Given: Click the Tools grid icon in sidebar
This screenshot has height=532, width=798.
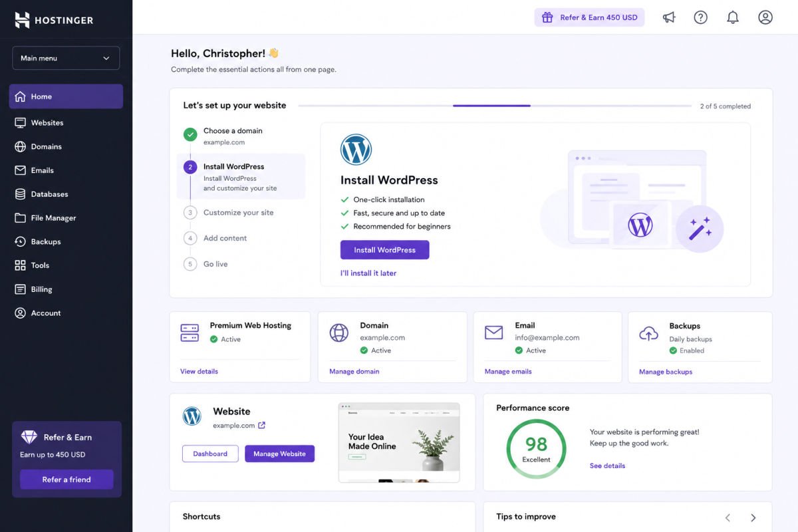Looking at the screenshot, I should coord(20,265).
